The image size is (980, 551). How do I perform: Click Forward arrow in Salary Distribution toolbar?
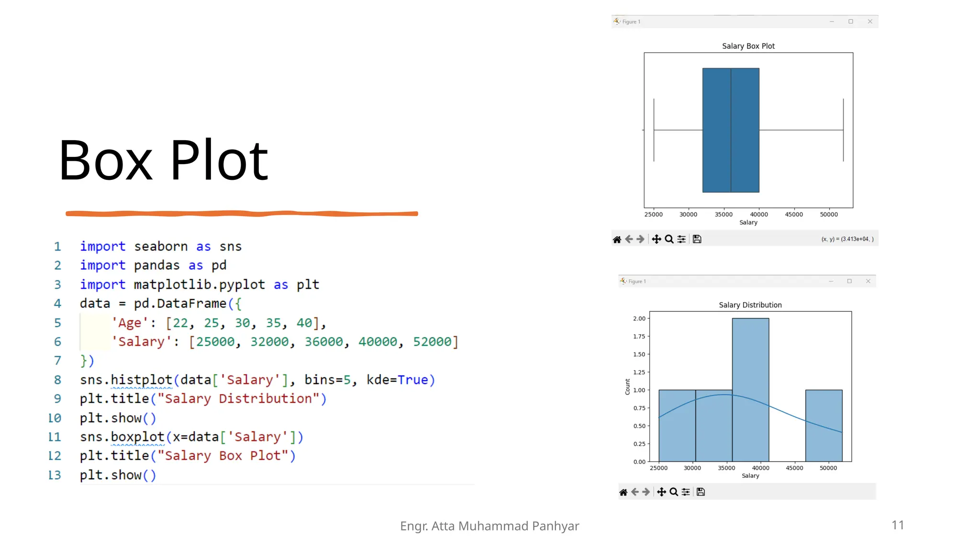coord(646,492)
